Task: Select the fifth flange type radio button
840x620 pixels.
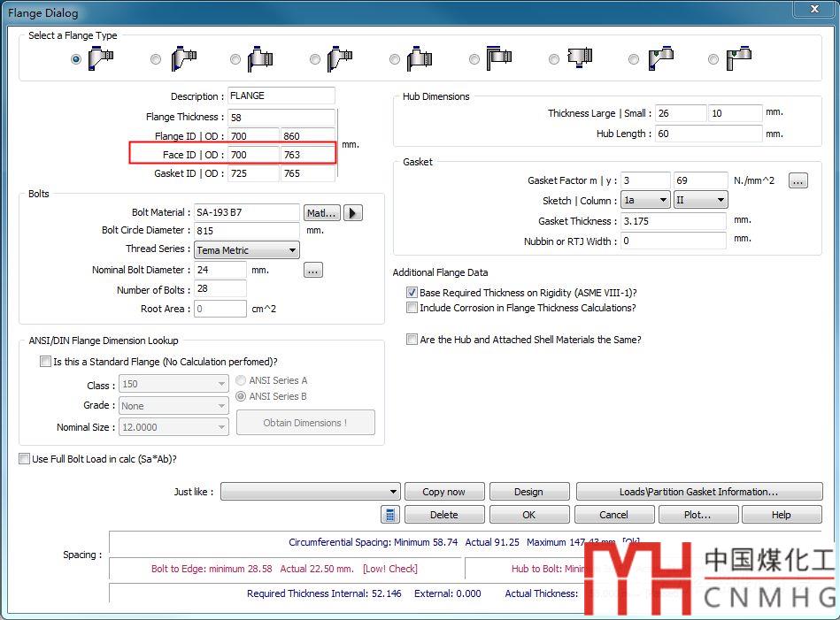Action: click(x=395, y=59)
